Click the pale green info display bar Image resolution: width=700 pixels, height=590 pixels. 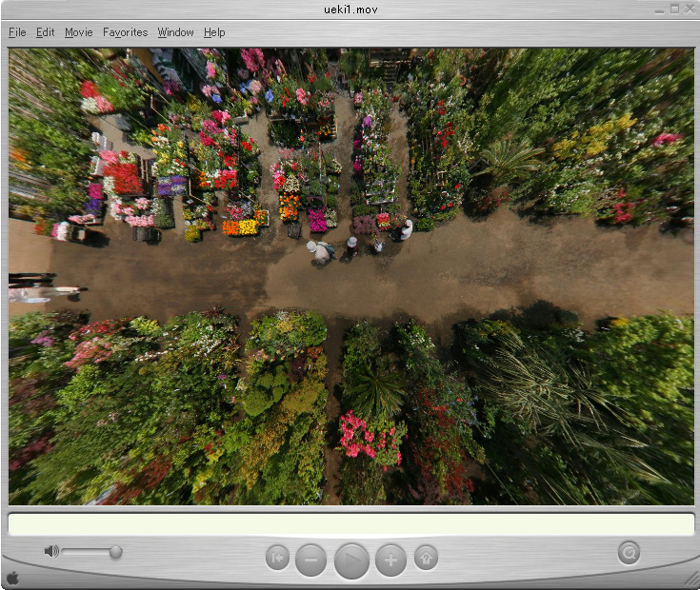pyautogui.click(x=350, y=524)
